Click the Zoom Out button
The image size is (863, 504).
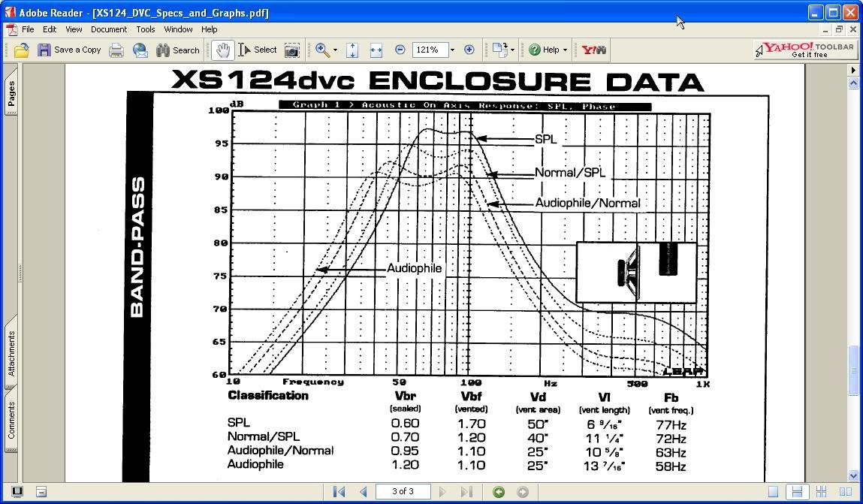click(x=400, y=50)
